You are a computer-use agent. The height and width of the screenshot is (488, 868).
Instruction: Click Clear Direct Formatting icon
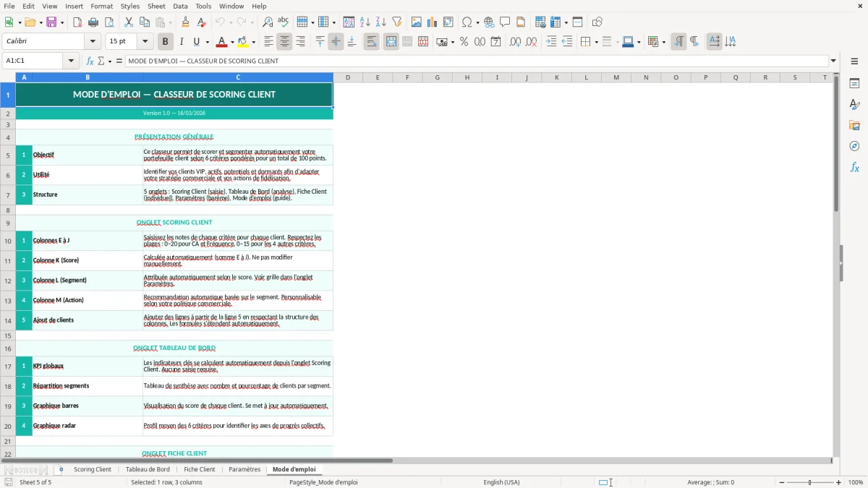tap(202, 22)
